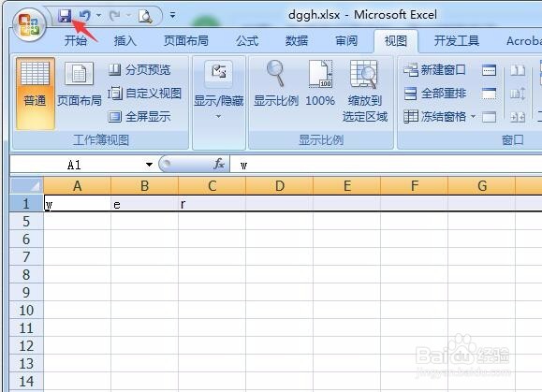542x392 pixels.
Task: Click the split window icon beside 新建窗口
Action: coord(490,70)
